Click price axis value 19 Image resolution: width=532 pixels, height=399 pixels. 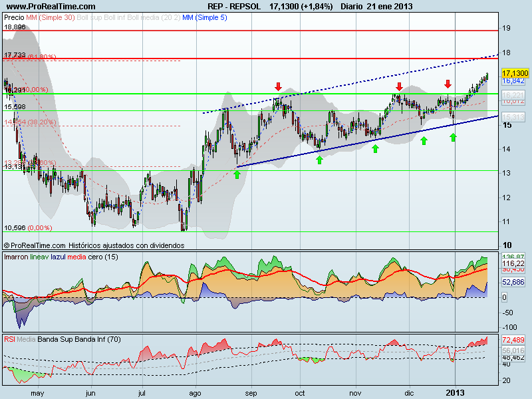(506, 28)
